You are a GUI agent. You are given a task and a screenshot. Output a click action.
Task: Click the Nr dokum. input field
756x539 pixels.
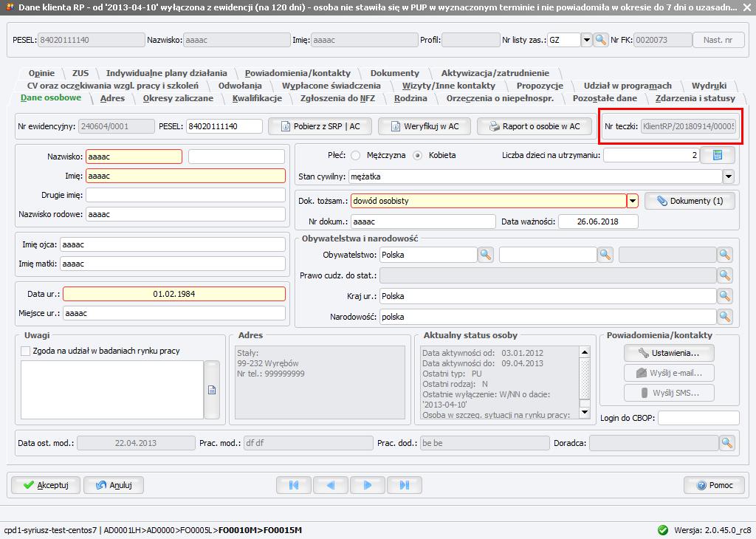[x=423, y=222]
